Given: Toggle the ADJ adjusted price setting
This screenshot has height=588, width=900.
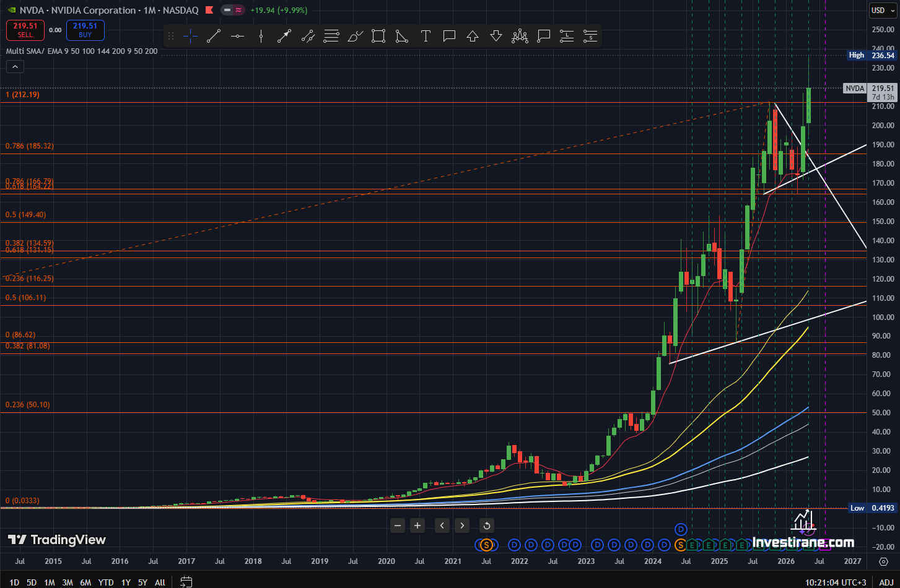Looking at the screenshot, I should (886, 582).
